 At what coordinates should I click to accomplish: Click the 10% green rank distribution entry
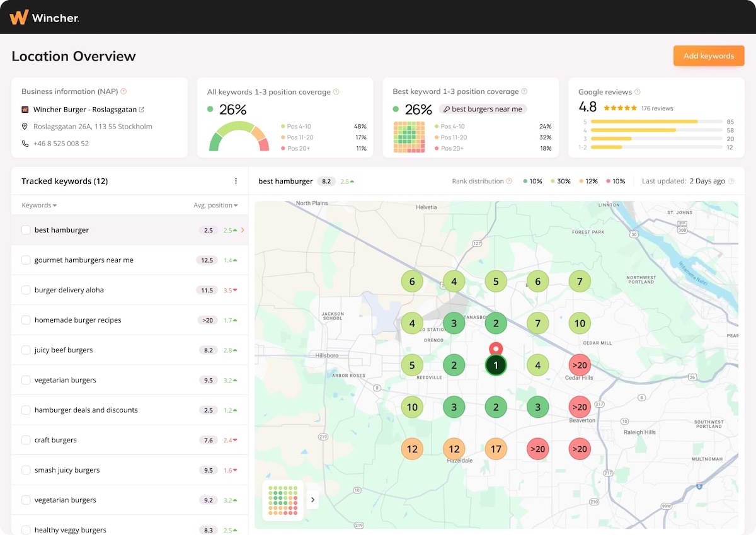(532, 181)
